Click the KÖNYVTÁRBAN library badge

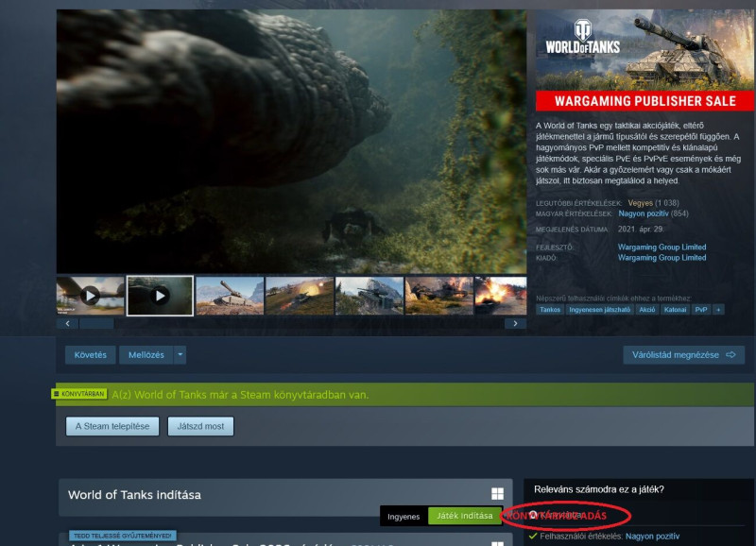click(79, 394)
